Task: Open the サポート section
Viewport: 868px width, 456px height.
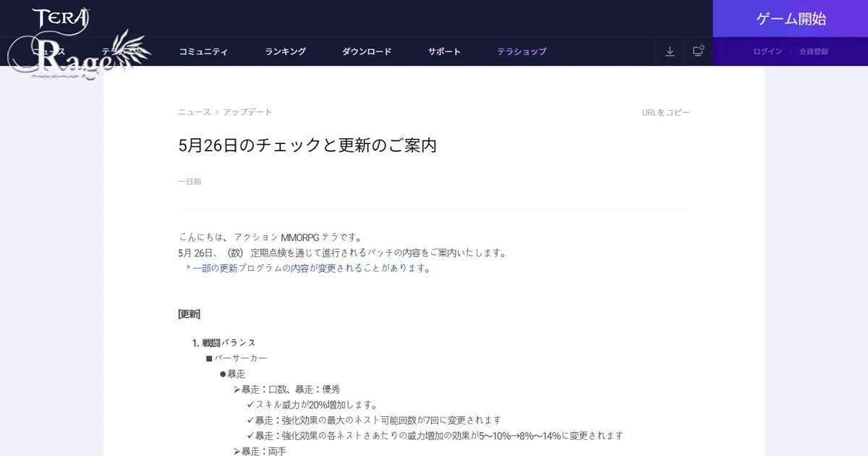Action: [x=444, y=51]
